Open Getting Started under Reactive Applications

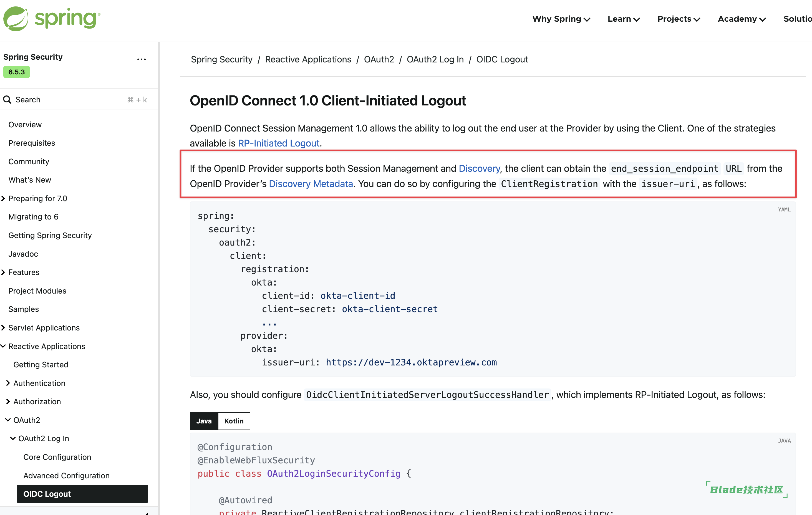point(41,365)
